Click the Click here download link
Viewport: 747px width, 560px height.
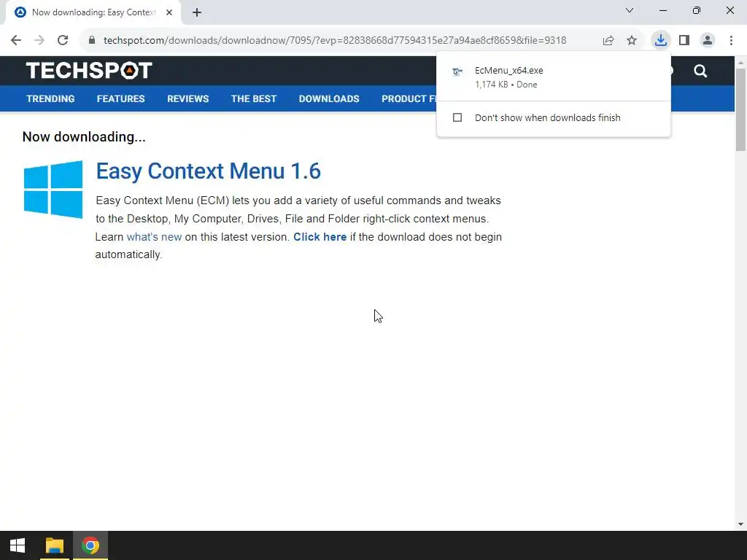click(320, 237)
